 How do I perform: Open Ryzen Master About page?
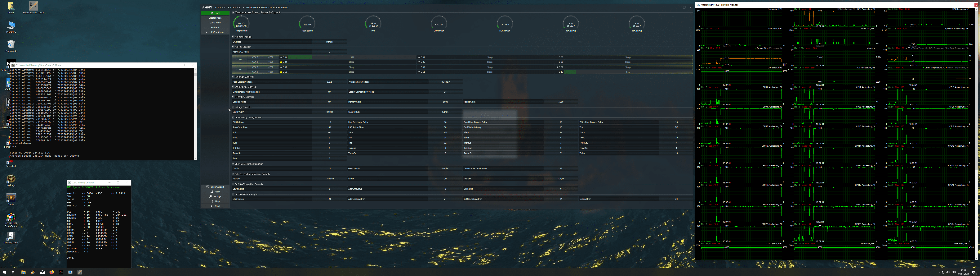(215, 206)
